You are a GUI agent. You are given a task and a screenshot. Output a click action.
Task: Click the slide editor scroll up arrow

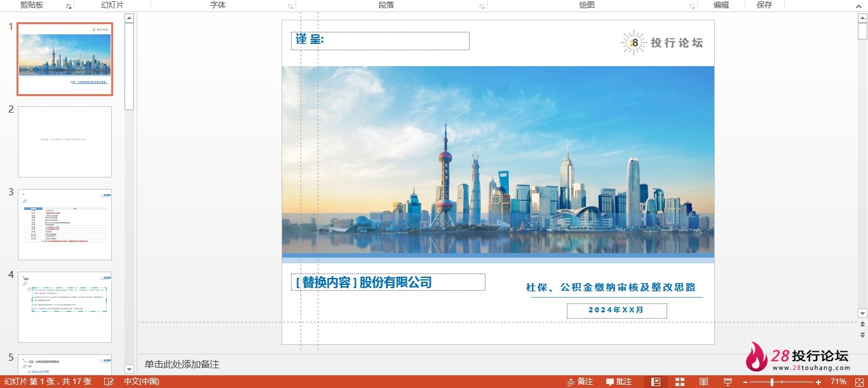coord(862,17)
